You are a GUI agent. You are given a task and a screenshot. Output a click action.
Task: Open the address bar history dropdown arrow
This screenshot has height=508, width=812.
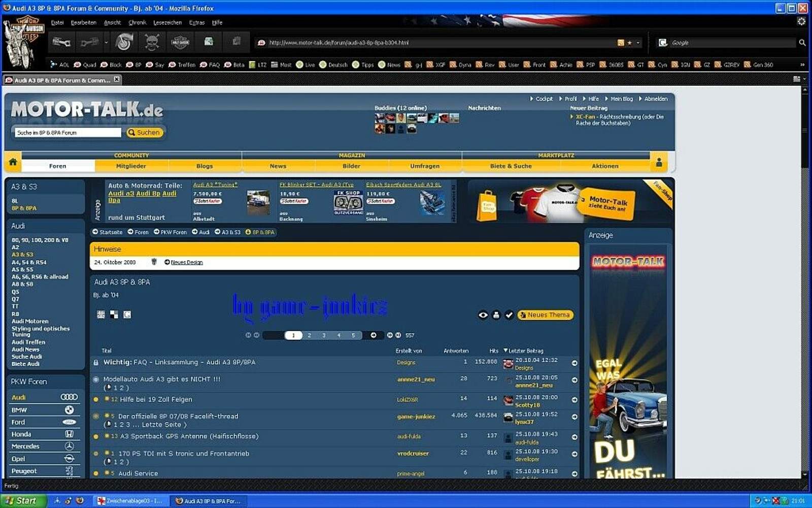(638, 43)
